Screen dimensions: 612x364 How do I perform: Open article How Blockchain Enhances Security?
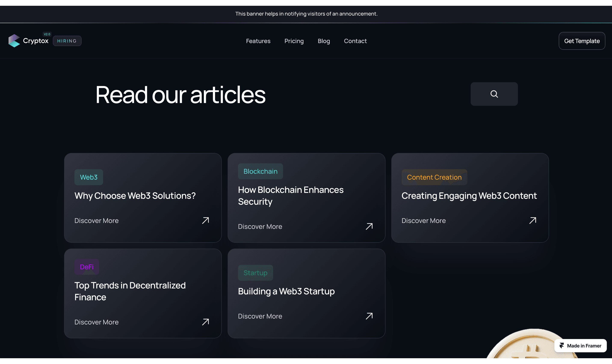[290, 195]
